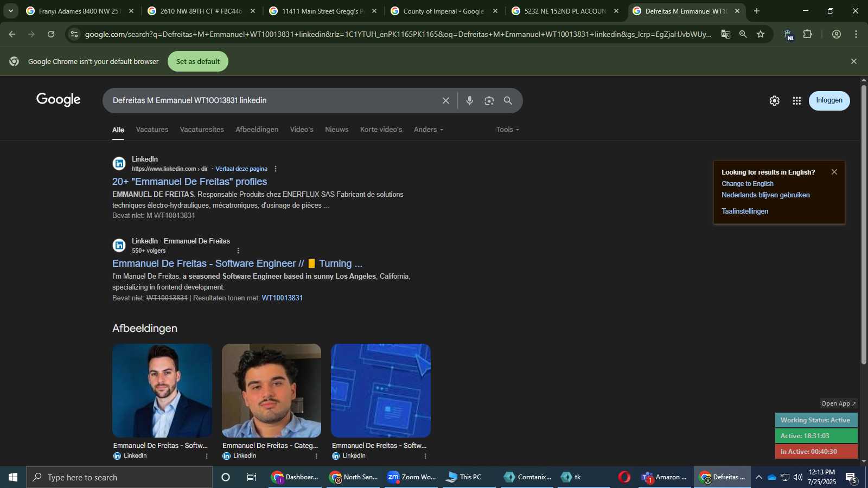Reload the current page
This screenshot has width=868, height=488.
[x=51, y=34]
